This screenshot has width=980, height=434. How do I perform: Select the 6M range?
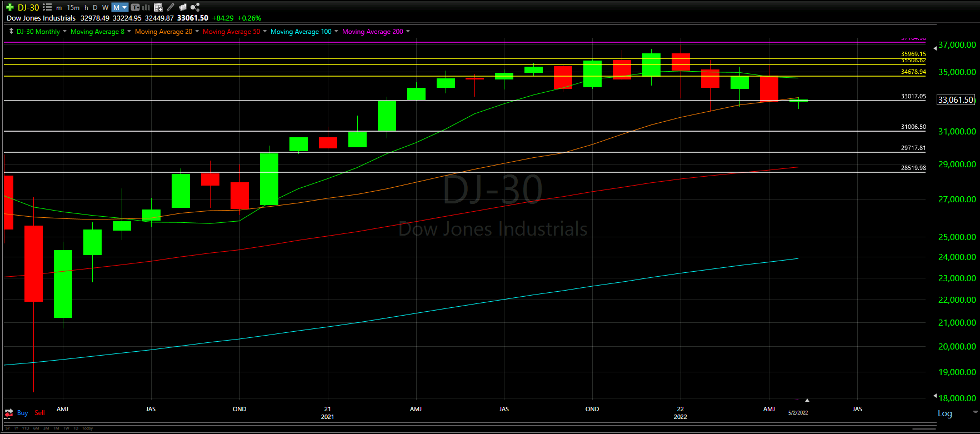[x=36, y=428]
